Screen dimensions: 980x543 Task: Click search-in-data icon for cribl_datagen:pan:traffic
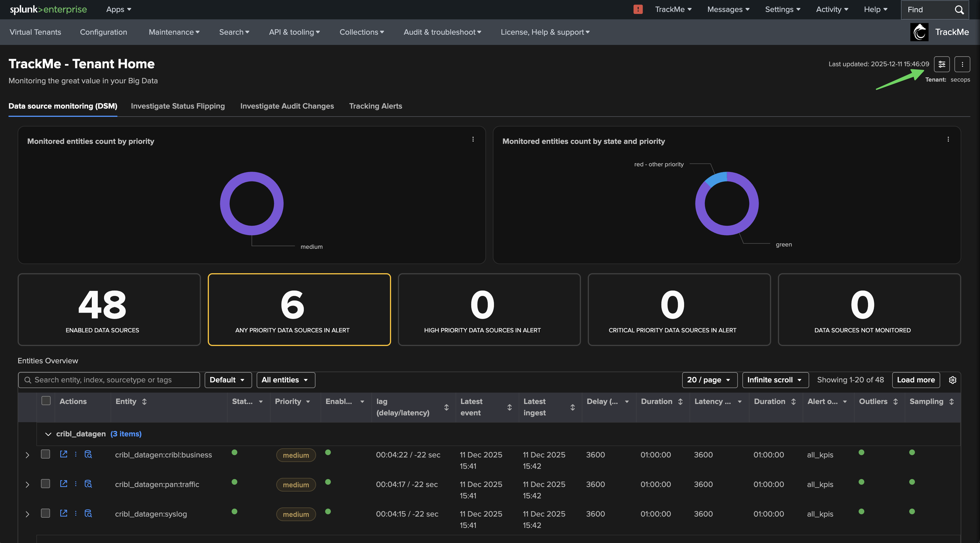point(88,484)
